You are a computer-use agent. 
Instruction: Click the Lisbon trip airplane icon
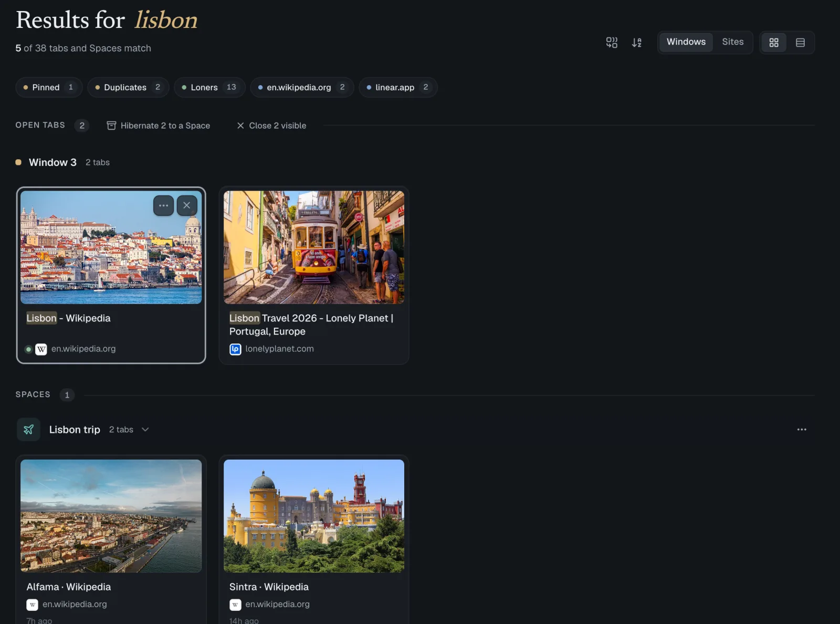coord(28,430)
